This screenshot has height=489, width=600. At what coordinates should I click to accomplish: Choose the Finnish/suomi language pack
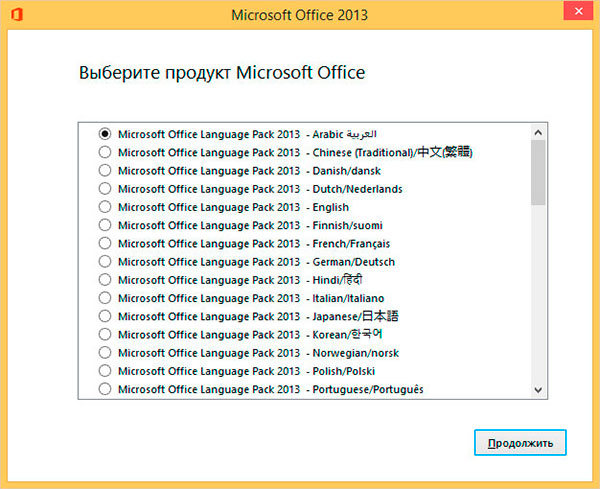pos(105,225)
